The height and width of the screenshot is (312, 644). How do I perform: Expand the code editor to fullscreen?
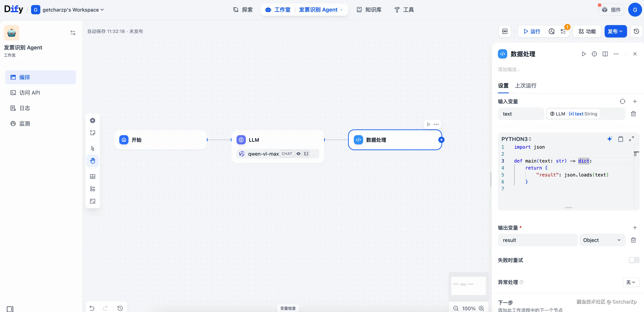click(x=631, y=139)
